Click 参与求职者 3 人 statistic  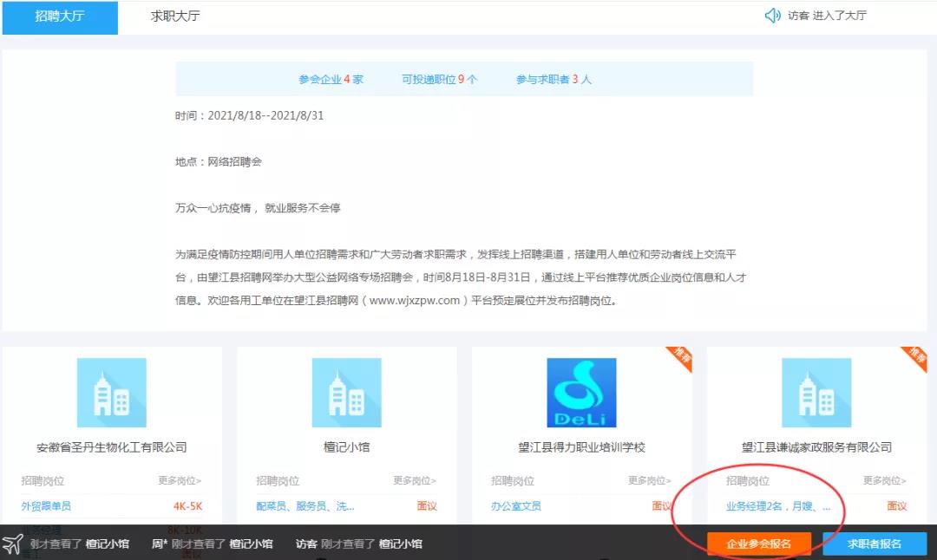click(x=554, y=80)
